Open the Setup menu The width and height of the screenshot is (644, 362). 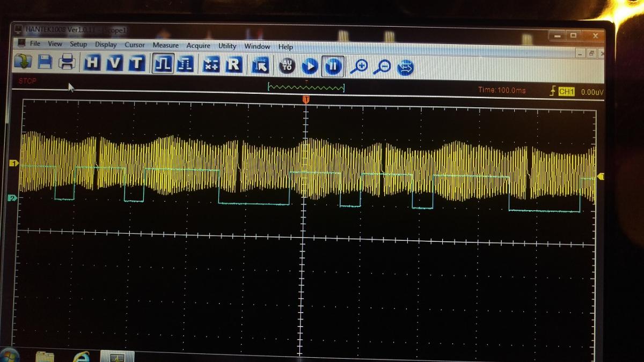coord(78,45)
